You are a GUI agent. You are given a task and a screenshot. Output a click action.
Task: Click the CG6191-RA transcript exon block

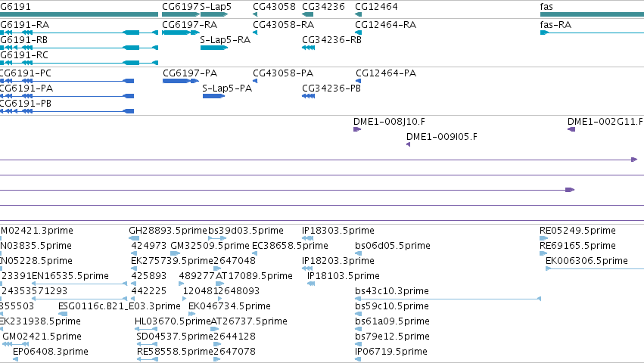[x=132, y=33]
